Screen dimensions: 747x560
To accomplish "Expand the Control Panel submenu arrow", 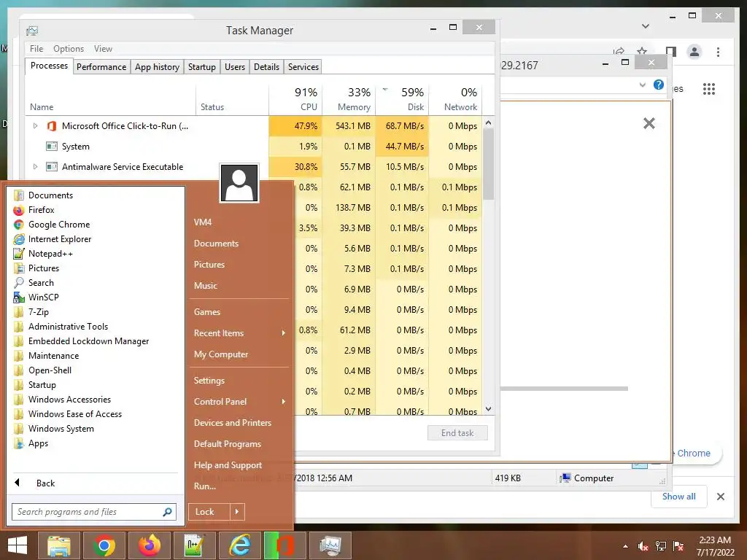I will [x=284, y=402].
